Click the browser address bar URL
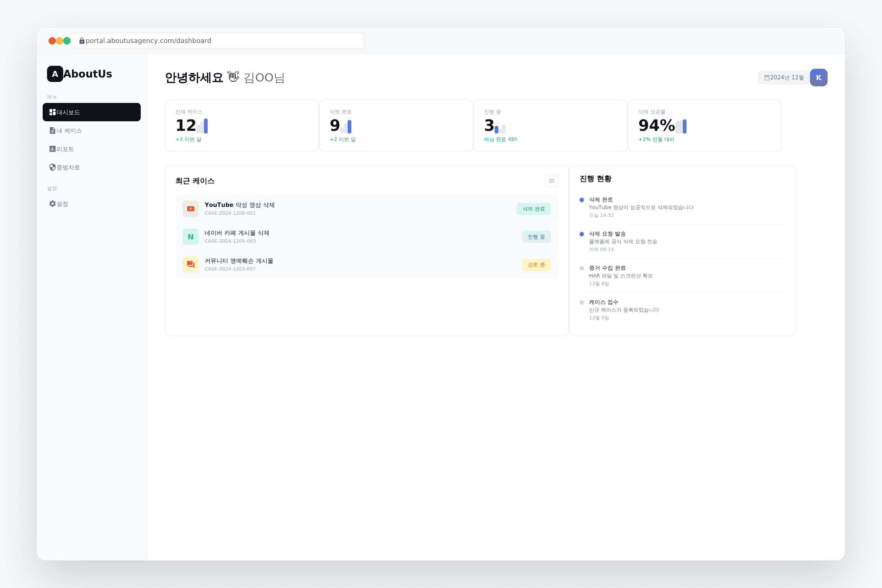This screenshot has width=882, height=588. tap(148, 41)
